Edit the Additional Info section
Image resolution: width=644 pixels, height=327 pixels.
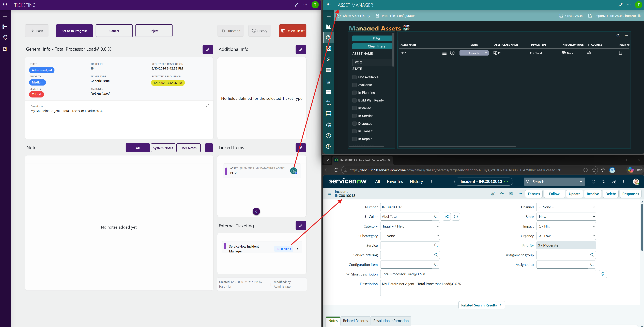(301, 49)
